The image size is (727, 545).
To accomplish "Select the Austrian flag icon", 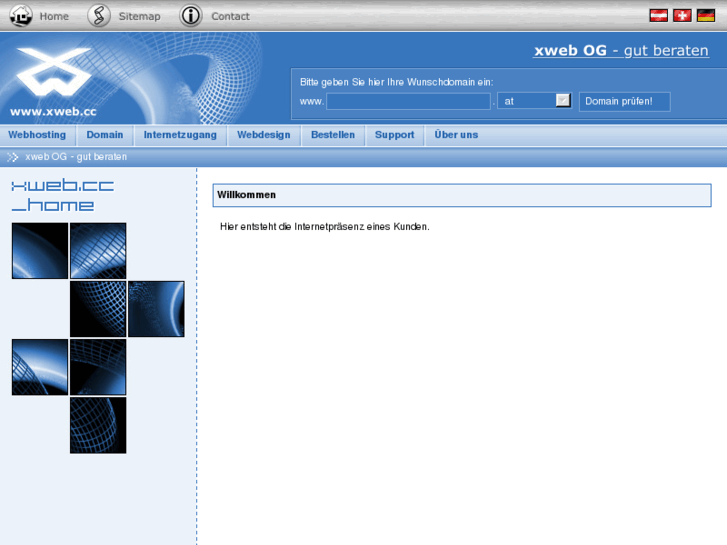I will pyautogui.click(x=658, y=16).
